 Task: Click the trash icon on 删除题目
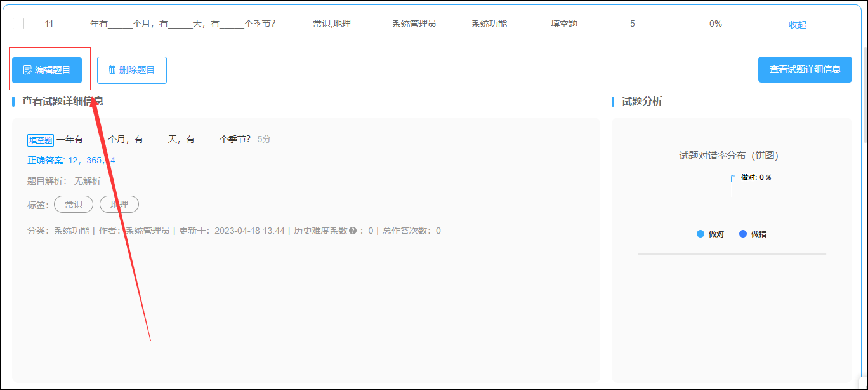(112, 70)
